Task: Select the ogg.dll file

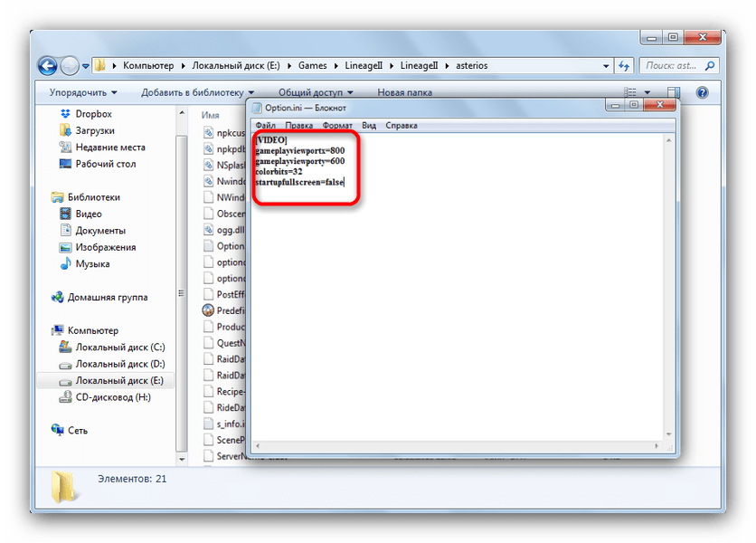Action: [x=224, y=230]
